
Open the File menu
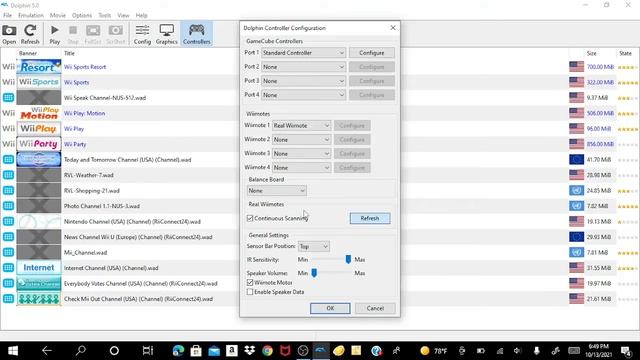click(x=7, y=15)
